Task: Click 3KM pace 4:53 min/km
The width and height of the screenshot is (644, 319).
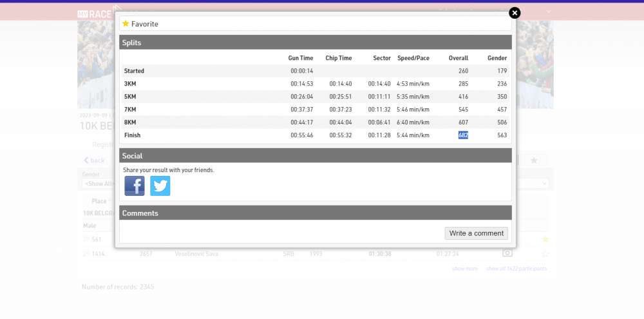Action: point(413,83)
